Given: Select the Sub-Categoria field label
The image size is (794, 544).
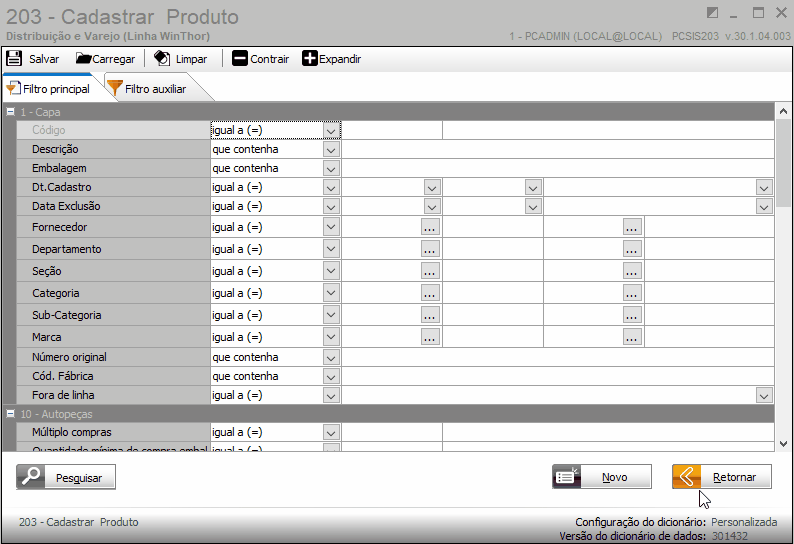Looking at the screenshot, I should pos(66,315).
